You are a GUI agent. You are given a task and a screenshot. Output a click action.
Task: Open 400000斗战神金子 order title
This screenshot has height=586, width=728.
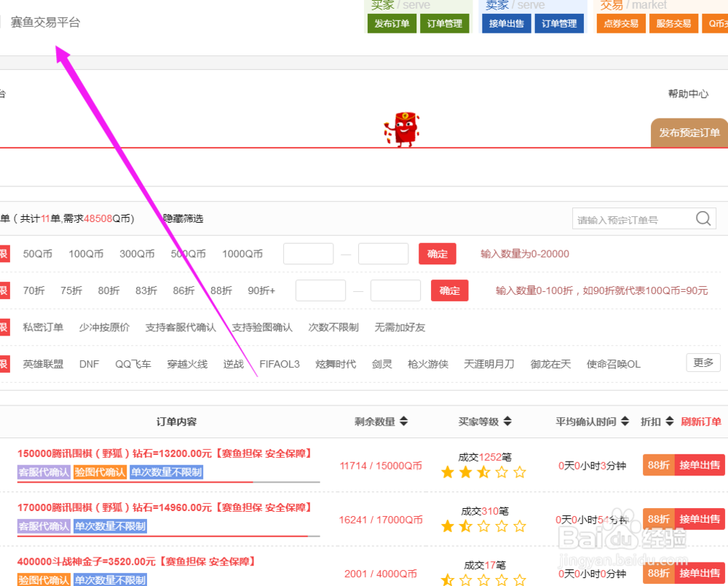tap(137, 561)
